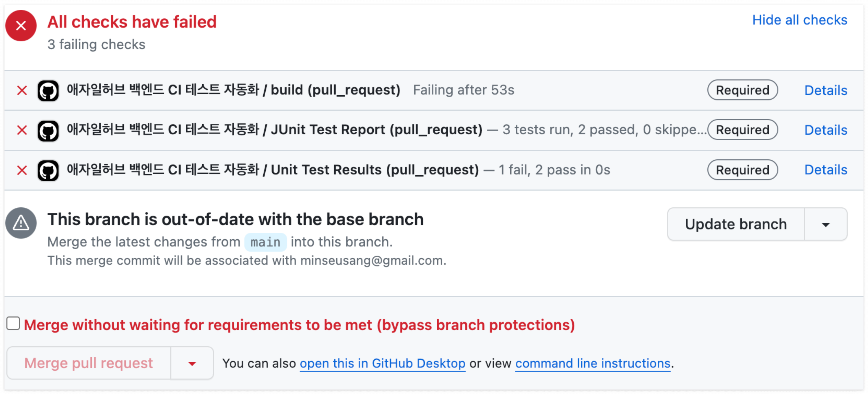This screenshot has height=394, width=868.
Task: Click the gray out-of-date warning triangle icon
Action: pos(21,223)
